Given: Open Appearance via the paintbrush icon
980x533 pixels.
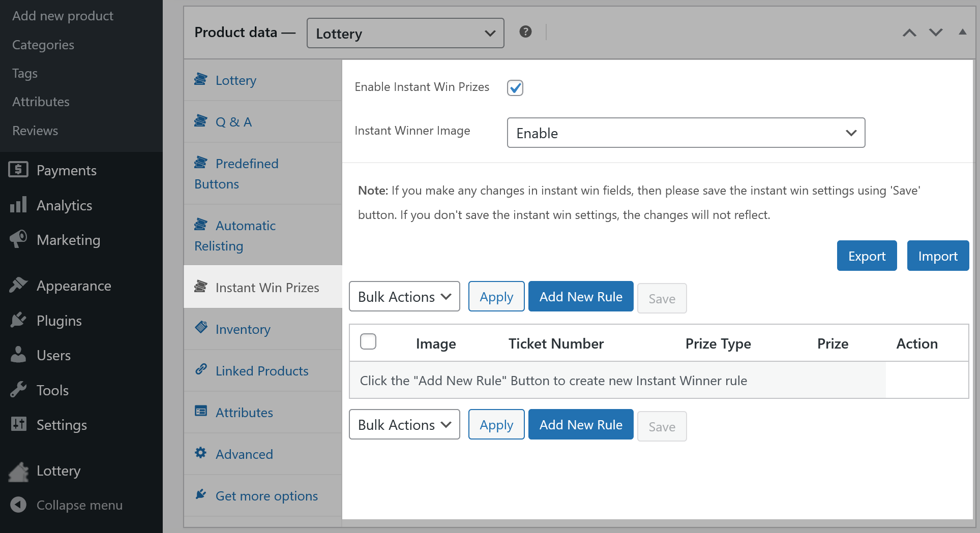Looking at the screenshot, I should tap(18, 285).
